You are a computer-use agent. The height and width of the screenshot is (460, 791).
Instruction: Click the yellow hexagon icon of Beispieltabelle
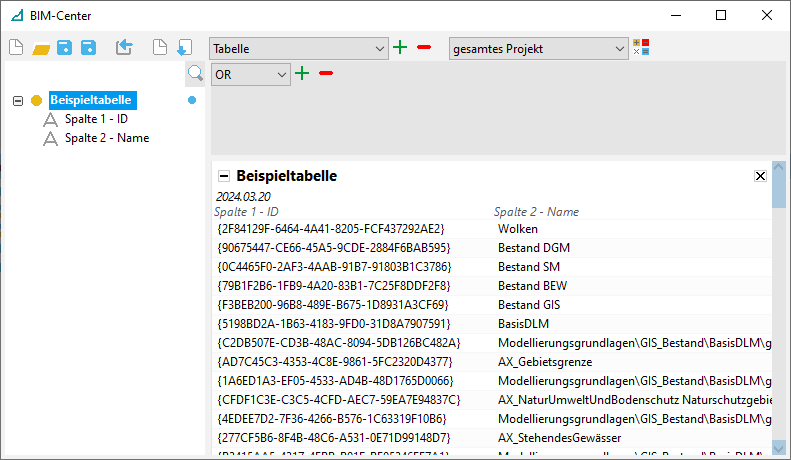click(x=37, y=100)
